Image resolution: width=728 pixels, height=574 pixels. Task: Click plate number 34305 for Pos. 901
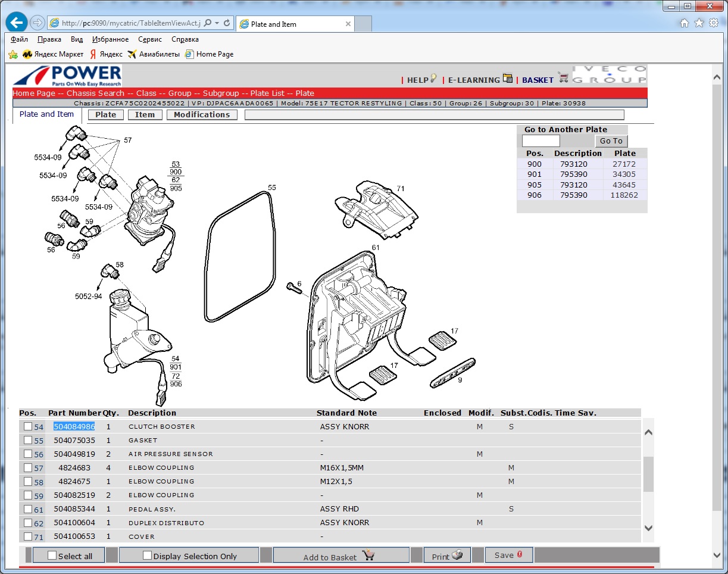[624, 174]
